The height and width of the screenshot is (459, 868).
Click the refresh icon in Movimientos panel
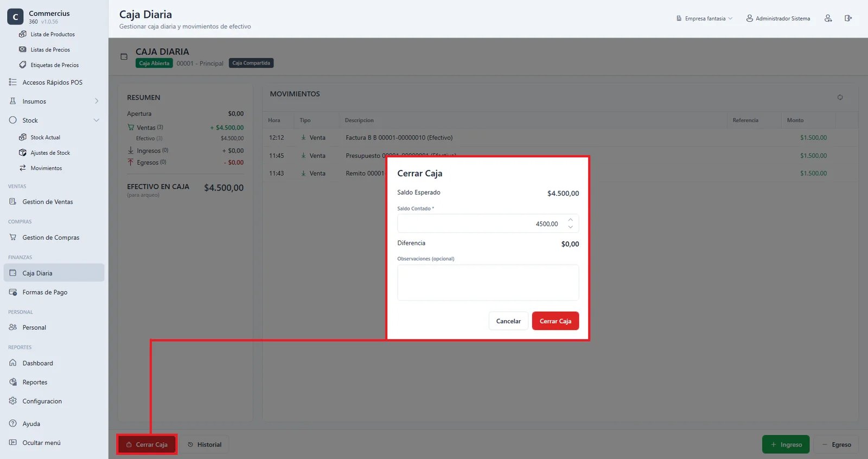pos(840,97)
